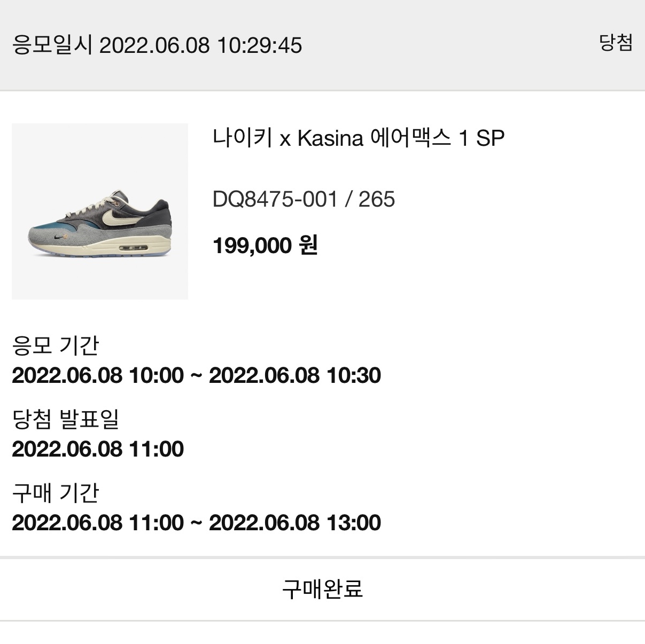Select the 구매 기간 heading
The image size is (645, 644).
coord(55,493)
